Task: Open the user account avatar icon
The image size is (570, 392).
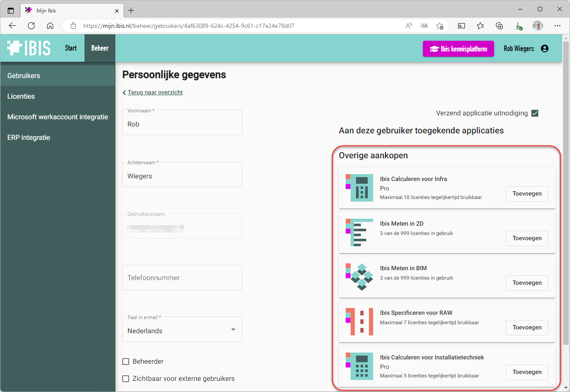Action: [545, 48]
